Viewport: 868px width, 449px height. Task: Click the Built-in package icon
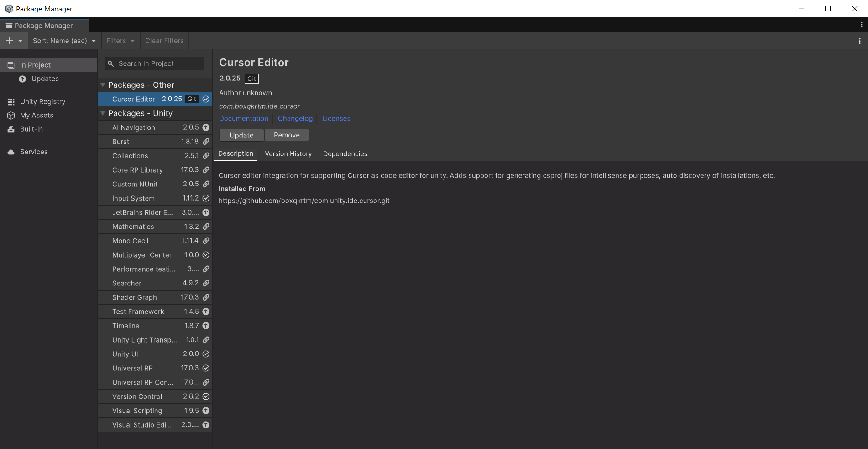11,129
